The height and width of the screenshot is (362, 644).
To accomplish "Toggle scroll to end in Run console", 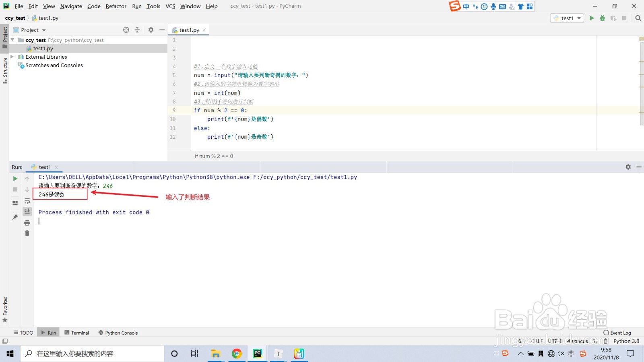I will pos(27,211).
